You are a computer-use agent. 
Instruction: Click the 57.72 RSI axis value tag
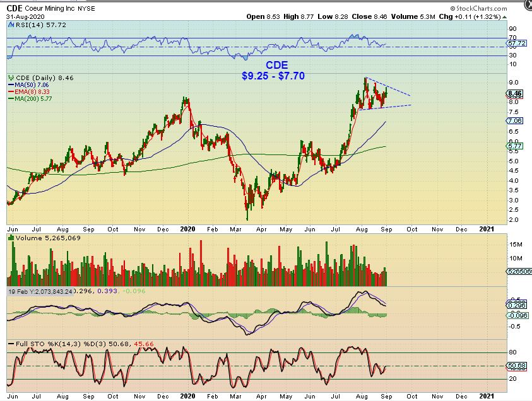pyautogui.click(x=517, y=43)
